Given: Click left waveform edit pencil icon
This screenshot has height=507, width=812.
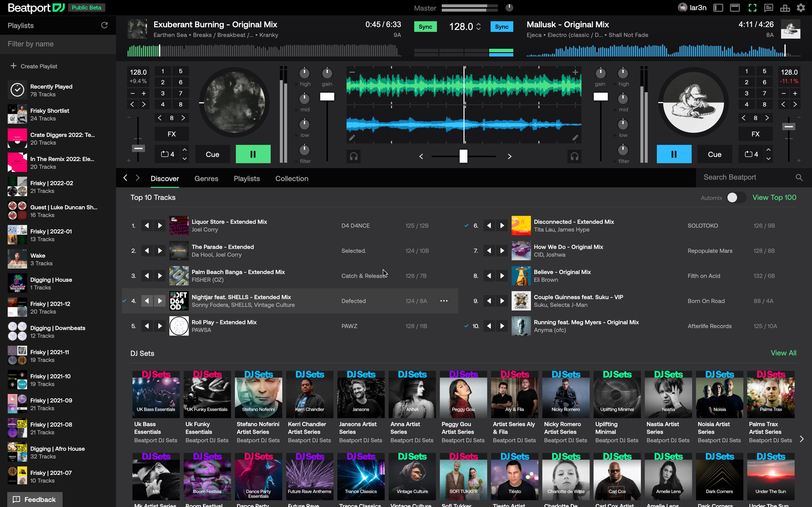Looking at the screenshot, I should click(x=352, y=137).
